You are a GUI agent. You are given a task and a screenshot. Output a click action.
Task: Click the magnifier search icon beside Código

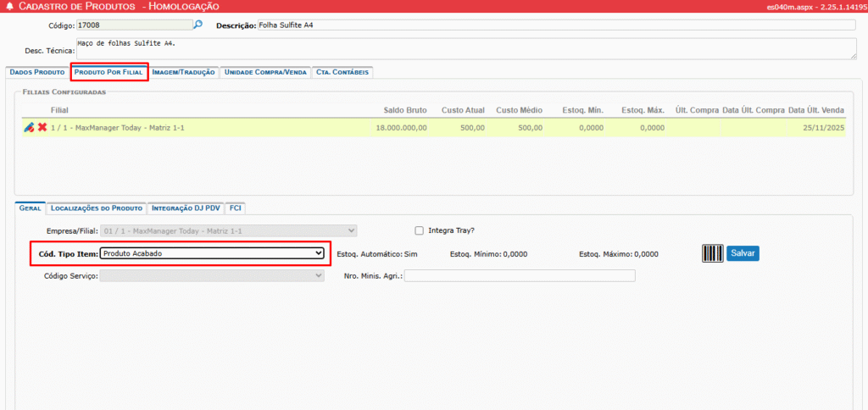(198, 25)
